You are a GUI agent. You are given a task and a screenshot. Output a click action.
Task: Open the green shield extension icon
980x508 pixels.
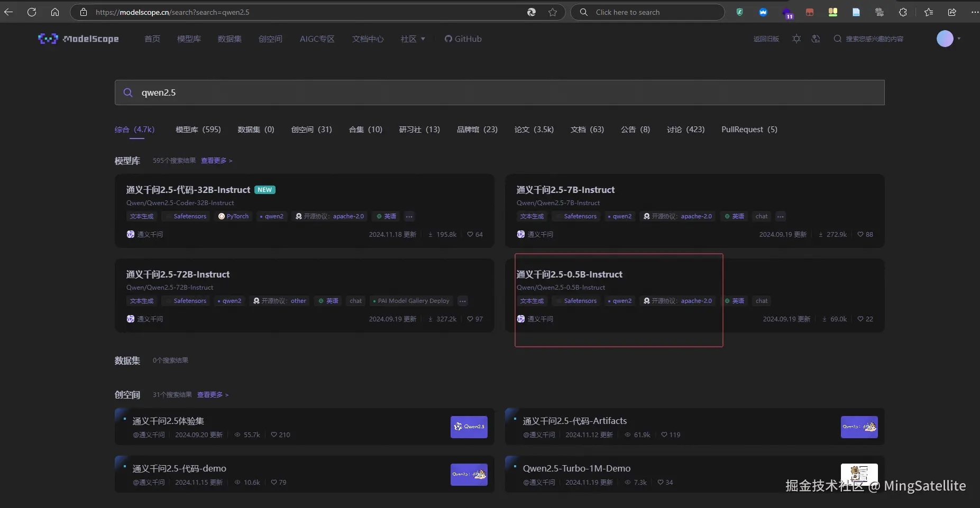click(740, 12)
